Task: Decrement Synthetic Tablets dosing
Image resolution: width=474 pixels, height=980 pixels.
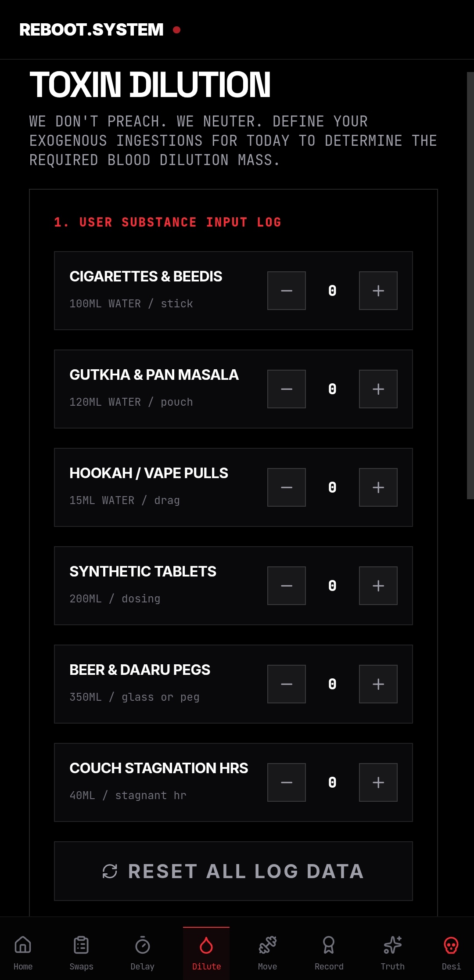Action: pyautogui.click(x=287, y=586)
